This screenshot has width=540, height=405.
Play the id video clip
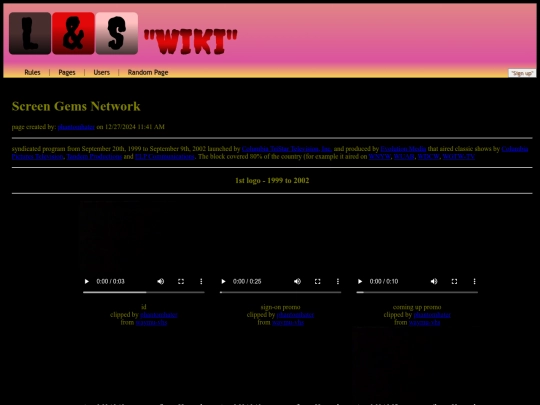click(x=86, y=281)
